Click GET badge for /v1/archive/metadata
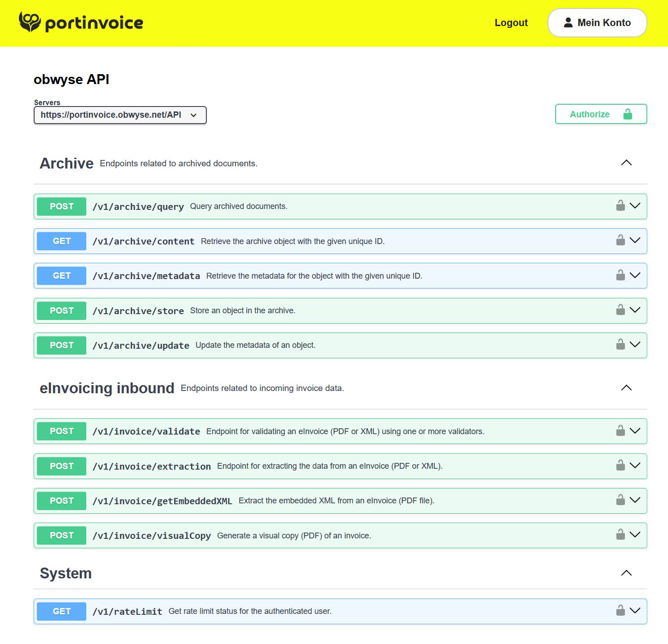 [x=62, y=275]
